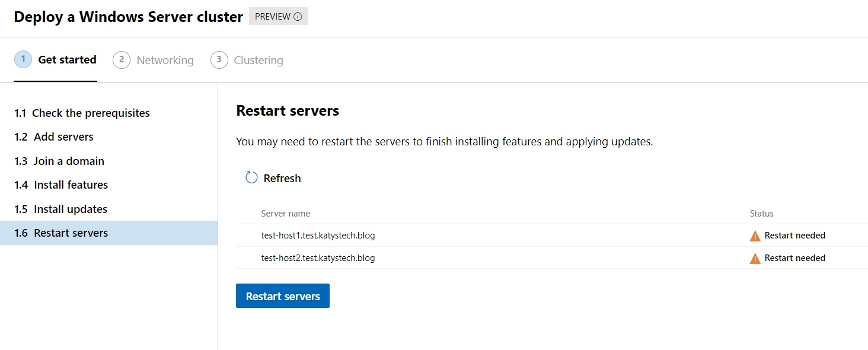This screenshot has height=350, width=868.
Task: Click the Refresh text button
Action: (282, 179)
